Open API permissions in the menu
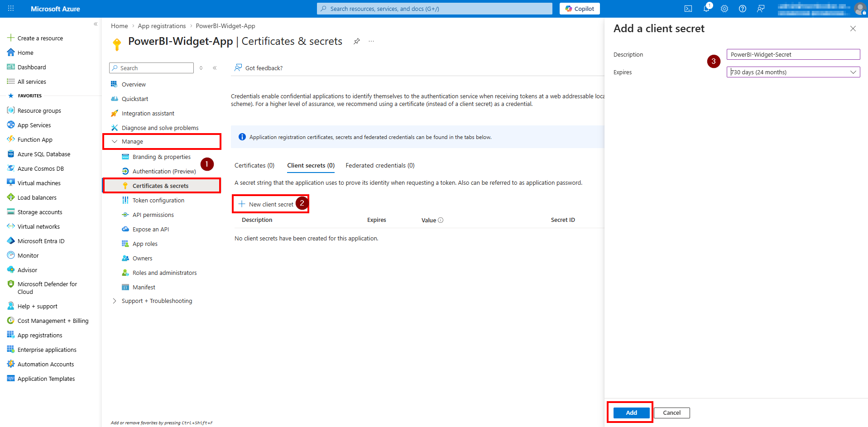The width and height of the screenshot is (868, 427). pyautogui.click(x=153, y=215)
